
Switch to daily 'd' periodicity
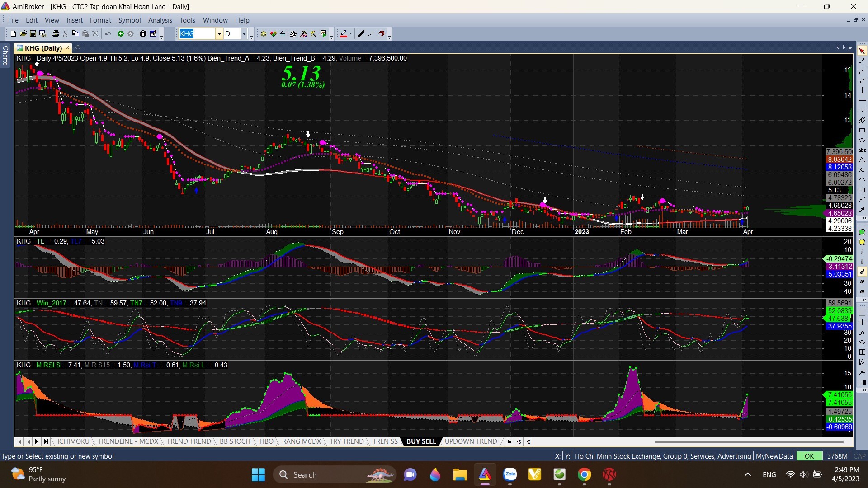862,272
